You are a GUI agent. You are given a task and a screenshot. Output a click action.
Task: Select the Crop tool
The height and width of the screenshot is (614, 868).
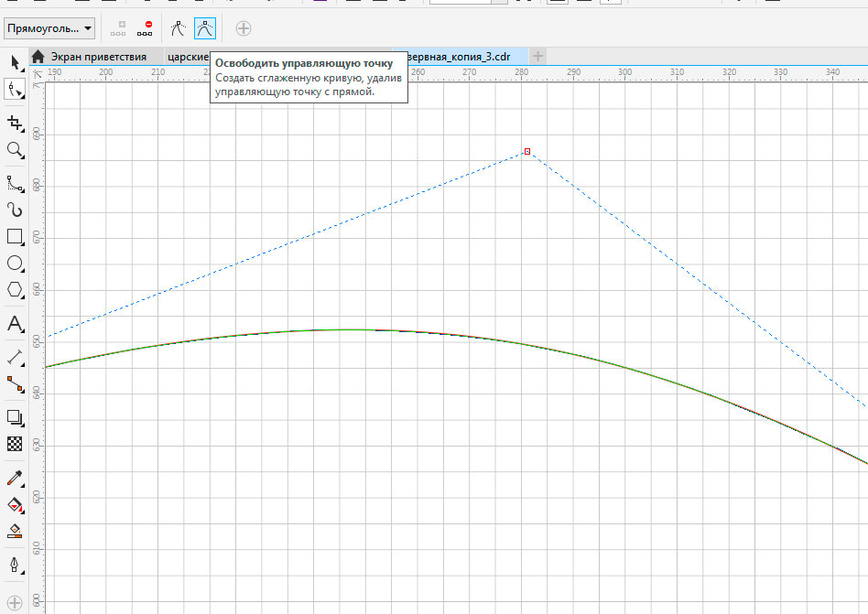15,123
